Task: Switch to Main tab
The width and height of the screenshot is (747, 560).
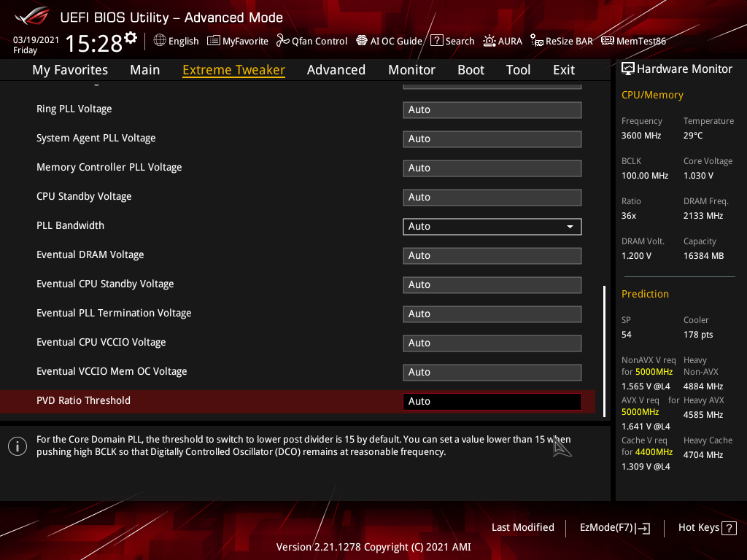Action: point(145,70)
